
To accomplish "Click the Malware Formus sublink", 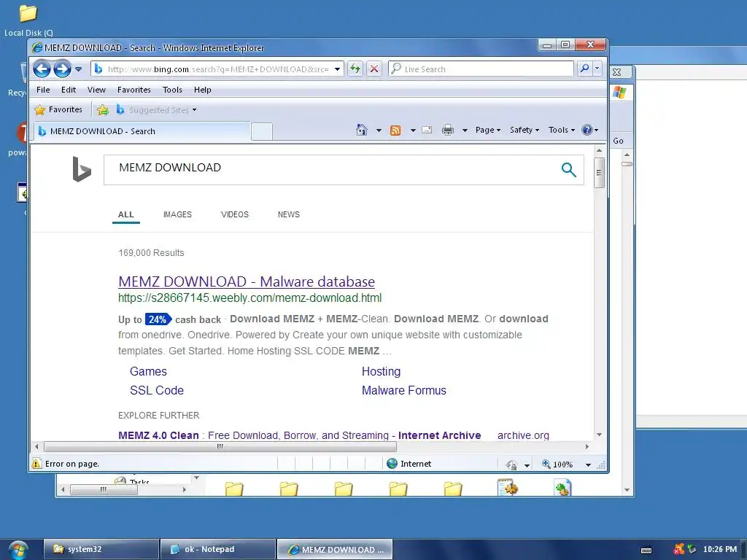I will click(x=404, y=391).
